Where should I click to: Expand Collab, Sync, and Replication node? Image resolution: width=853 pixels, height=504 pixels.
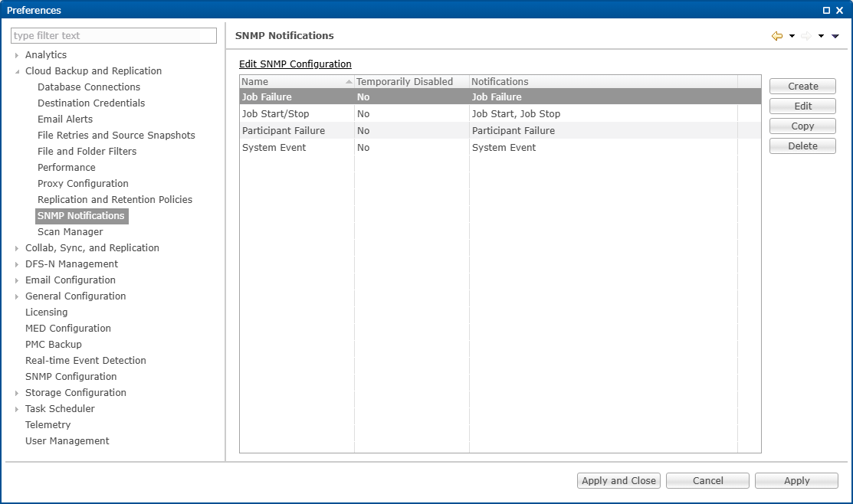17,248
